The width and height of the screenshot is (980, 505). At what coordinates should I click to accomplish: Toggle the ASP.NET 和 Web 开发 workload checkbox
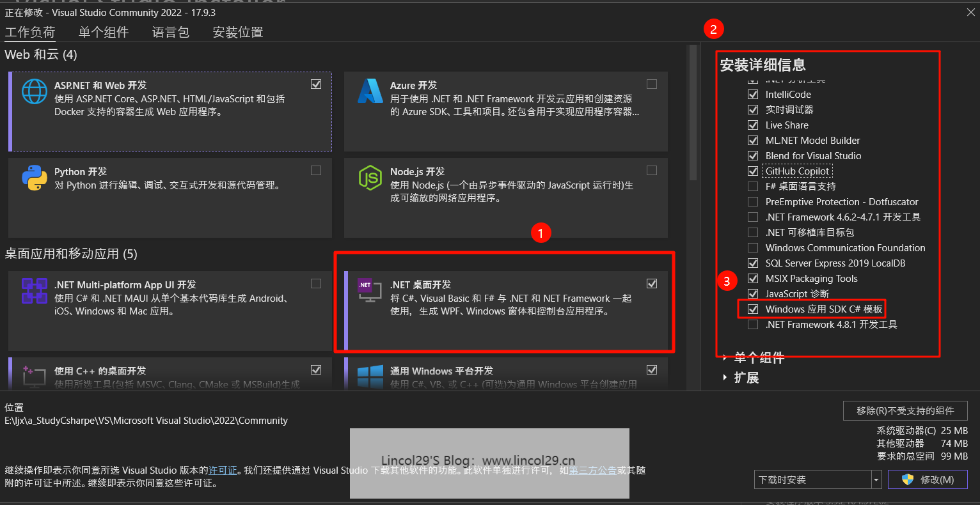[x=316, y=84]
